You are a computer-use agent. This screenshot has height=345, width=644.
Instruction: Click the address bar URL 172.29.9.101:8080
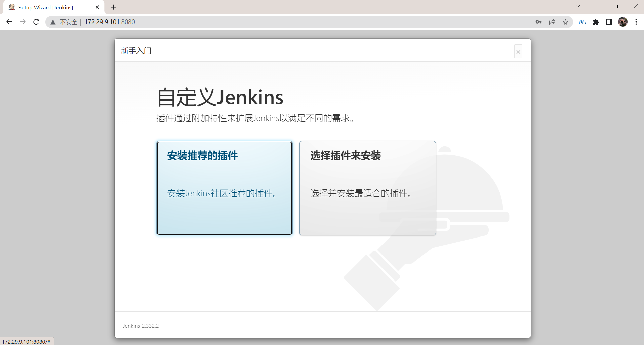tap(110, 22)
